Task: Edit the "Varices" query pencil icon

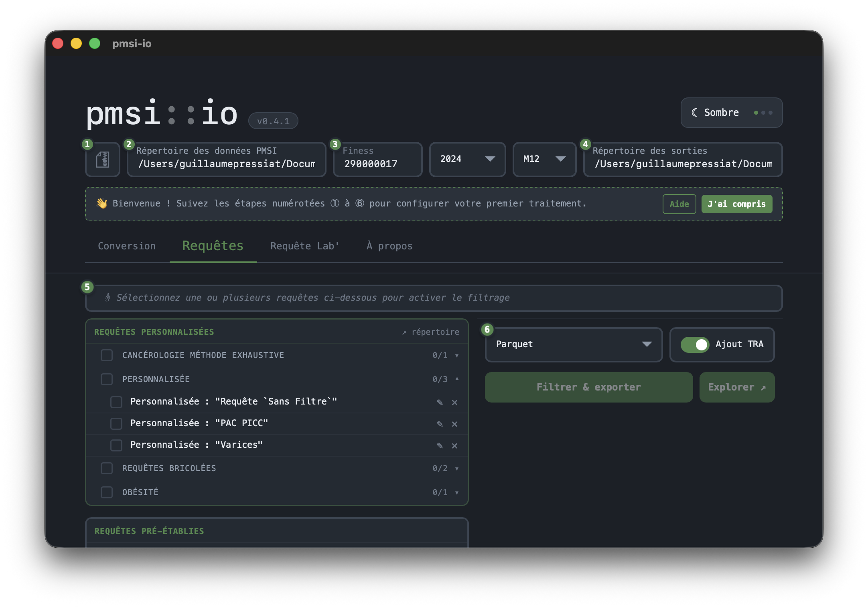Action: [440, 445]
